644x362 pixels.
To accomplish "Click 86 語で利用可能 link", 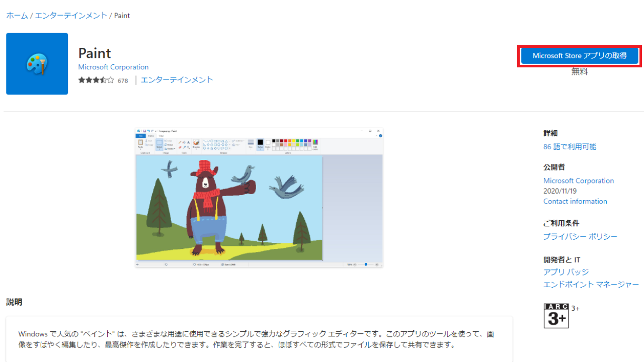I will 570,147.
